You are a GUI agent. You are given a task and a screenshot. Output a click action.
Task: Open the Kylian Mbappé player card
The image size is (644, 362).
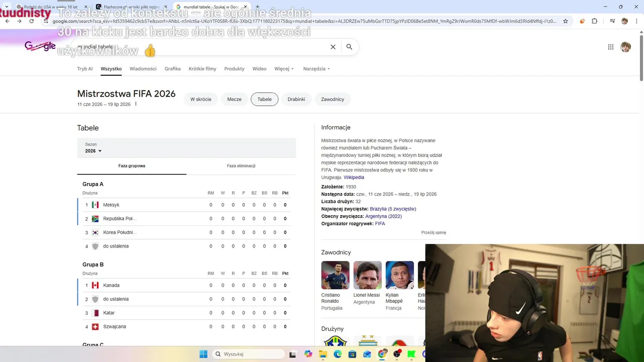coord(399,286)
